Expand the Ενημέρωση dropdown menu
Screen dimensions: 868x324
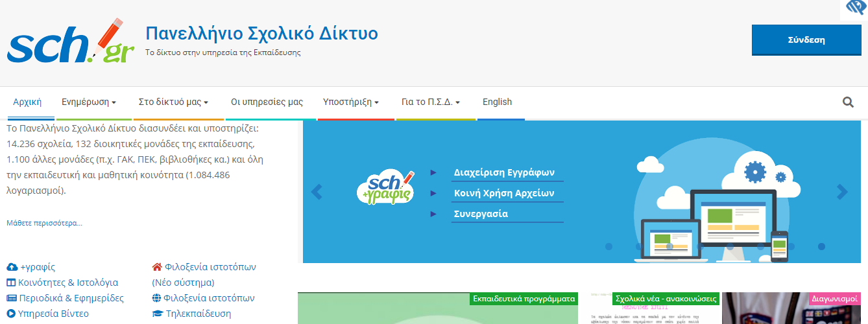(89, 102)
